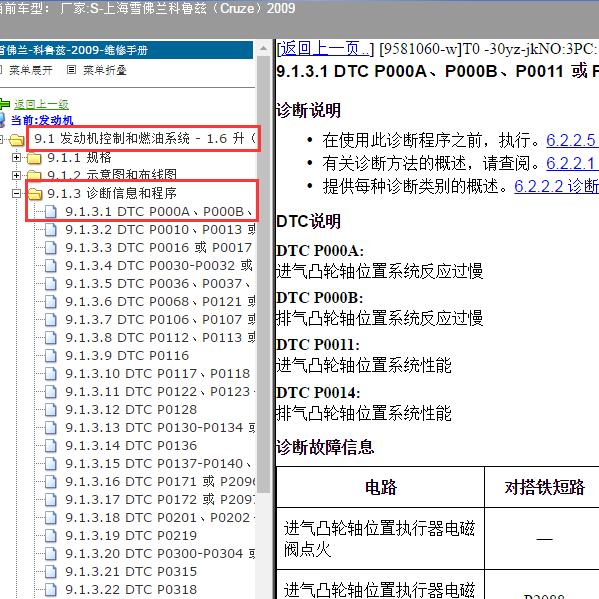
Task: Open 9.1.3.2 DTC P0010、P0013 entry
Action: [x=160, y=230]
